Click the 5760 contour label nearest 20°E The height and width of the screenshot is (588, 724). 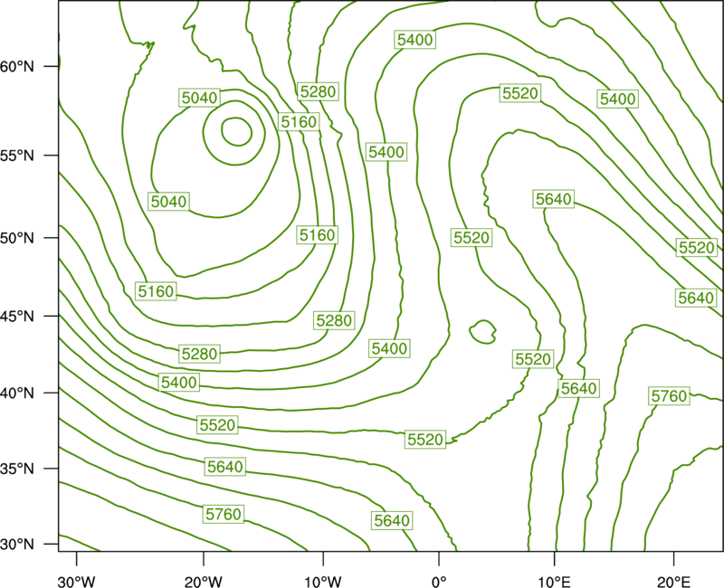(669, 396)
